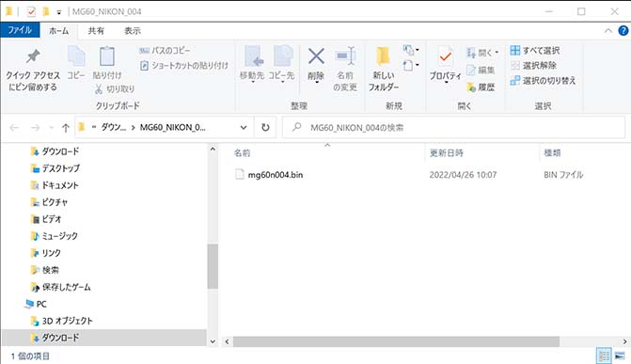631x364 pixels.
Task: Switch to the View (表示) tab
Action: click(x=132, y=31)
